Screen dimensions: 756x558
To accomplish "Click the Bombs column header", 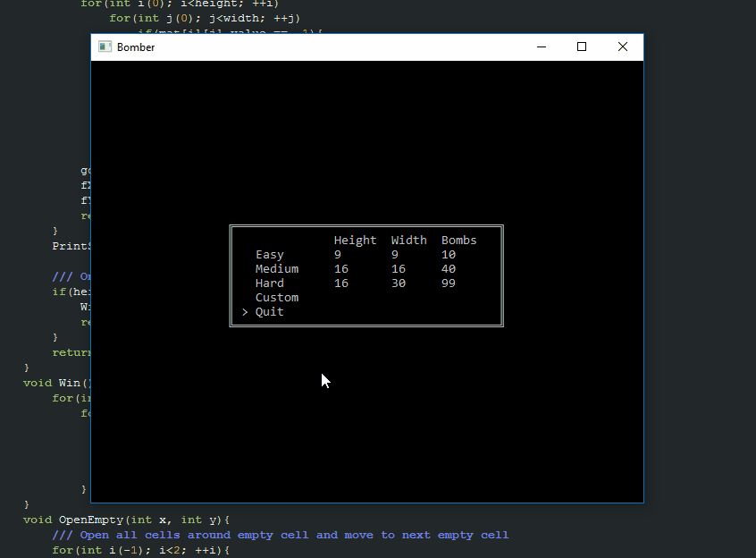I will 459,241.
